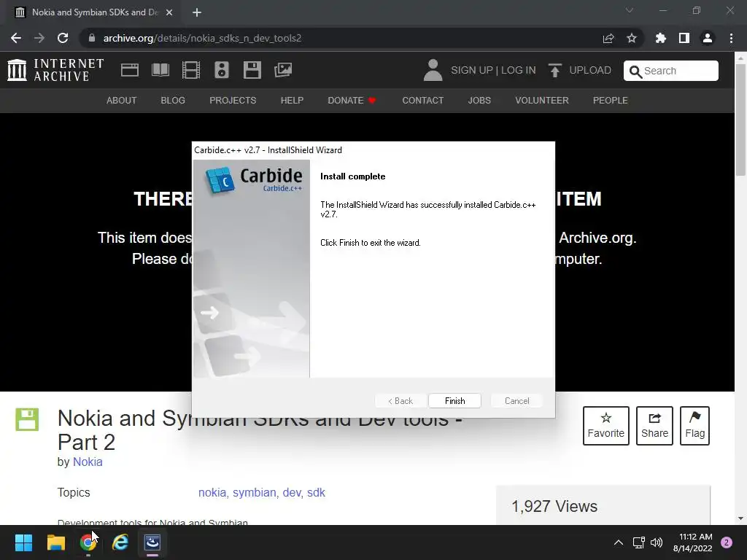Open the notifications badge showing 2
The width and height of the screenshot is (747, 560).
(x=727, y=542)
